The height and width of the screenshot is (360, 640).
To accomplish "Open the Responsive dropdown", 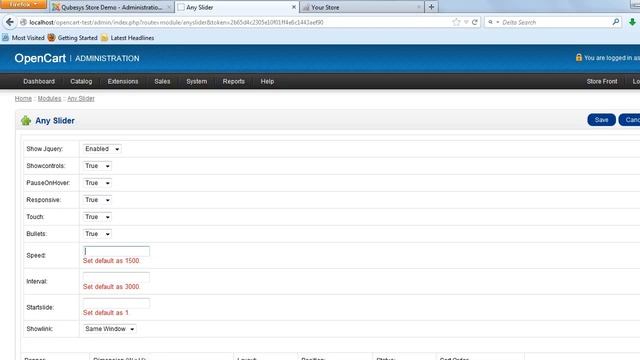I will point(97,200).
